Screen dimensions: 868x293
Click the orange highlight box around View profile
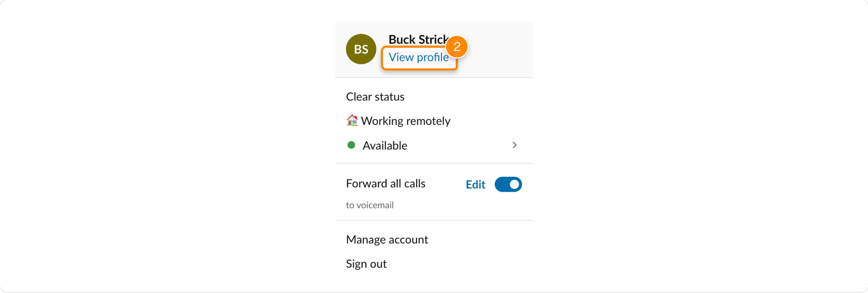click(419, 58)
